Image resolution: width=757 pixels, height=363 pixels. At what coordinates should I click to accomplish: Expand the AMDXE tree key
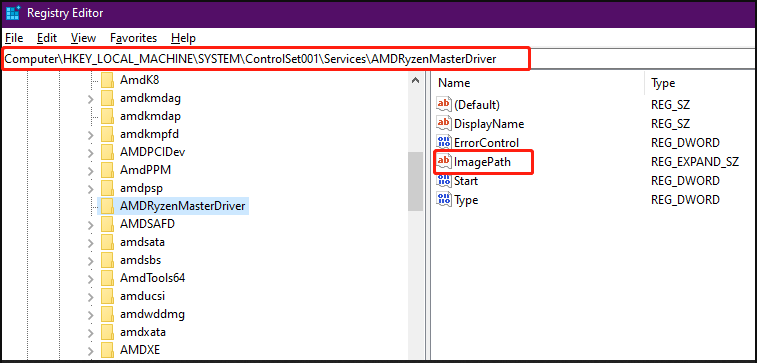tap(90, 350)
